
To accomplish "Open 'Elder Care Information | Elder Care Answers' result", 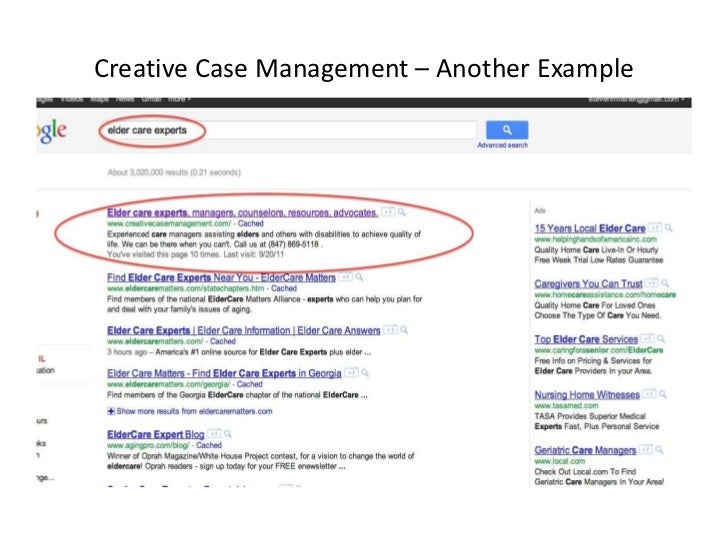I will click(244, 331).
